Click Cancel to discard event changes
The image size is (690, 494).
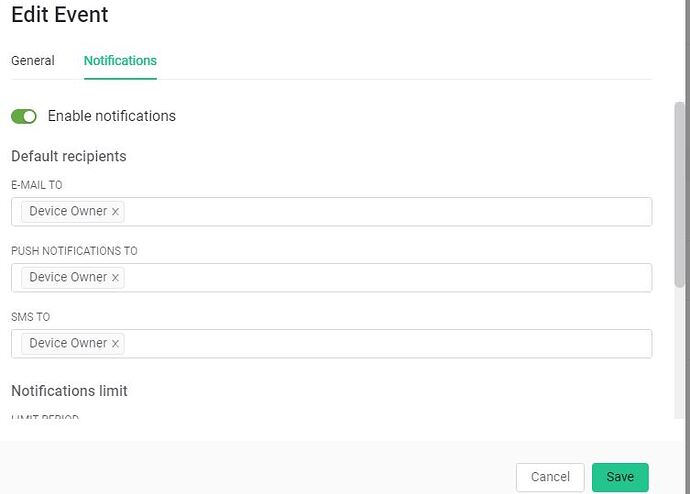pyautogui.click(x=550, y=477)
